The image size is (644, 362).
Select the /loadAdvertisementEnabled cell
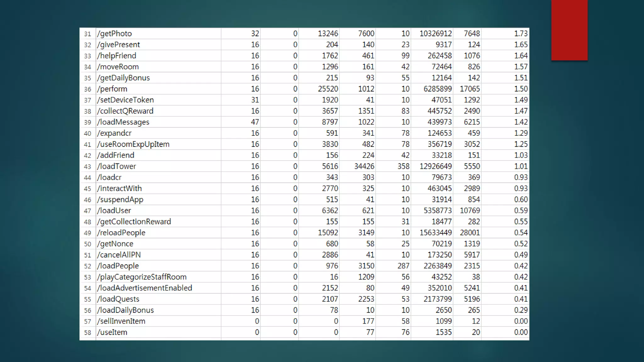(145, 288)
